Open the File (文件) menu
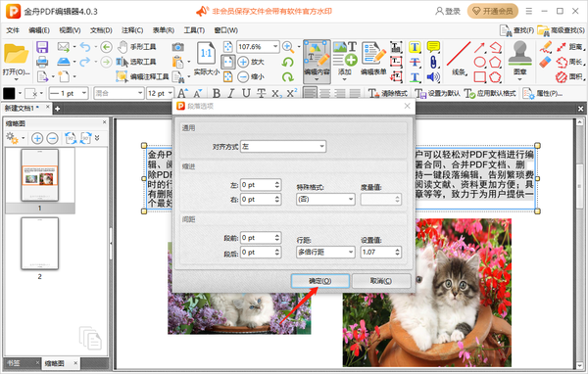588x374 pixels. tap(13, 30)
